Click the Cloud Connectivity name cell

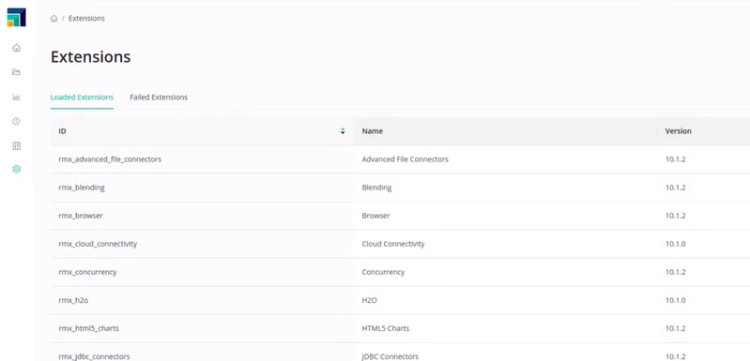393,244
